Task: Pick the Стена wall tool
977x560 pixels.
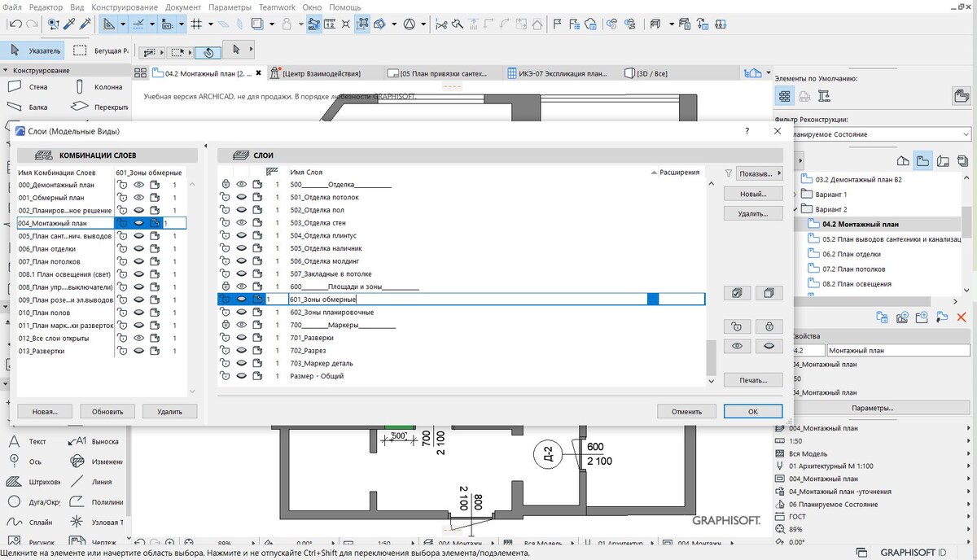Action: [x=28, y=86]
